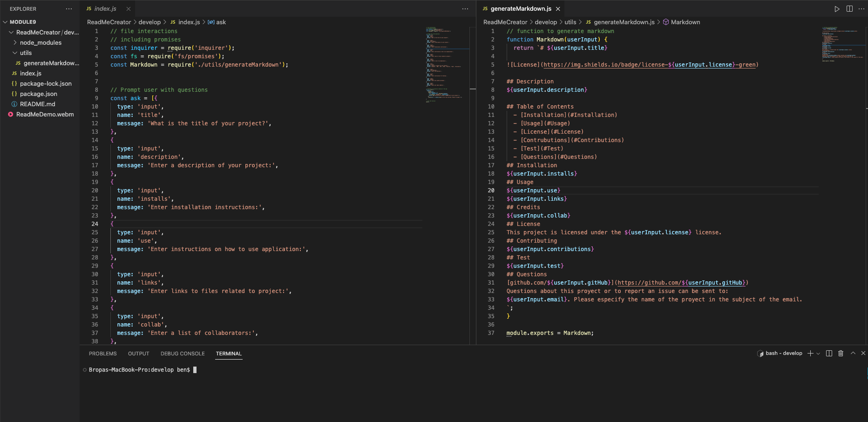Click require('inquirer') on line 3

tap(201, 48)
